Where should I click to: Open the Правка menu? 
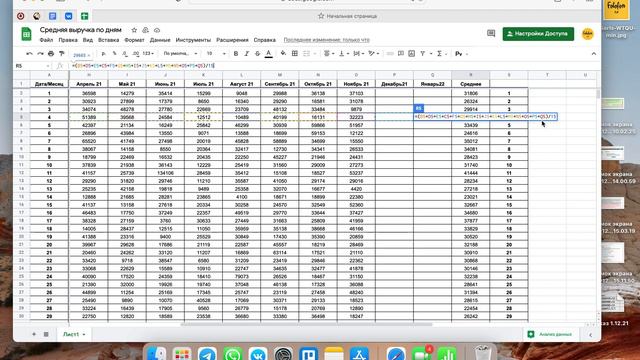pyautogui.click(x=68, y=40)
